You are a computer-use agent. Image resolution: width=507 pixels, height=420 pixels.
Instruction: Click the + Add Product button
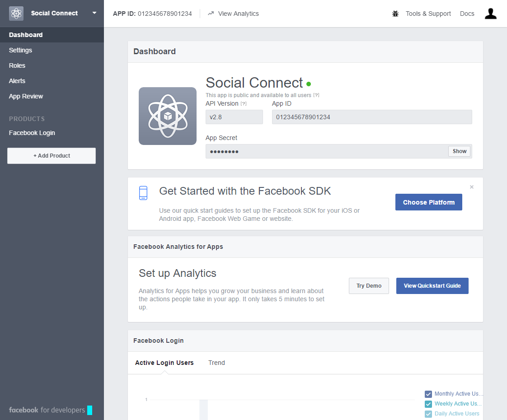[x=52, y=156]
